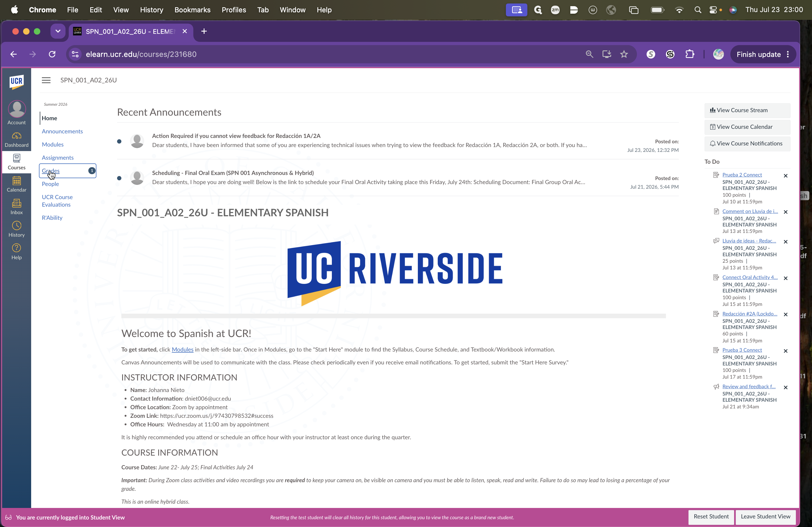The image size is (812, 527).
Task: Click View Course Notifications button
Action: [x=747, y=144]
